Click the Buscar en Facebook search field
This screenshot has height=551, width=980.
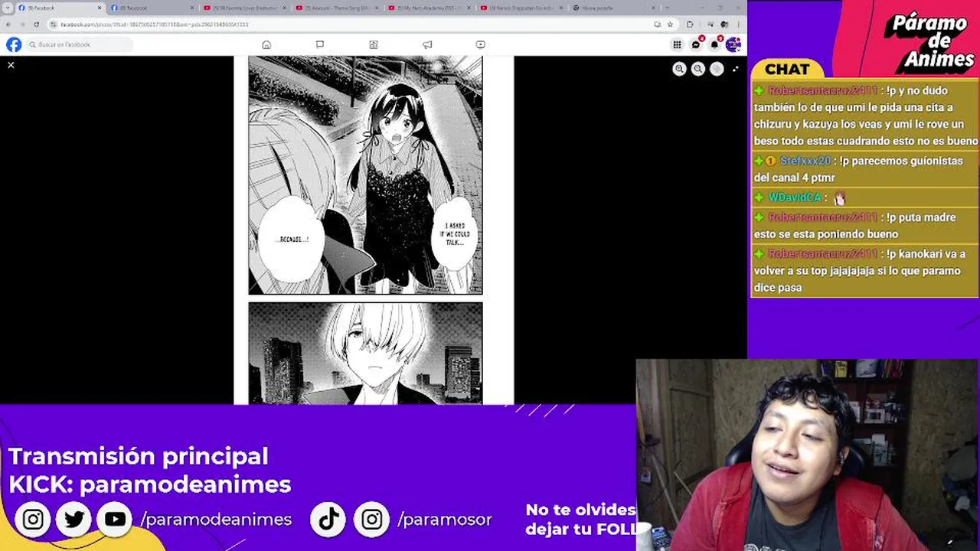[80, 44]
